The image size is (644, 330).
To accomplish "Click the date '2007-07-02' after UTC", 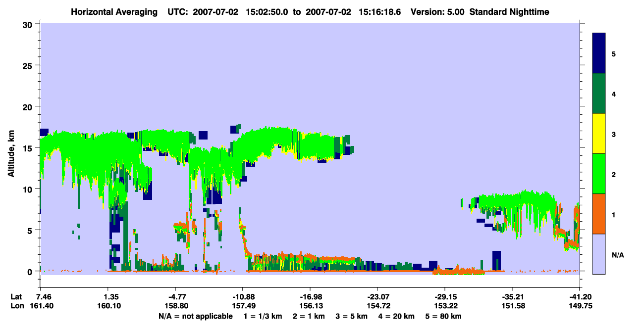I will [x=216, y=12].
